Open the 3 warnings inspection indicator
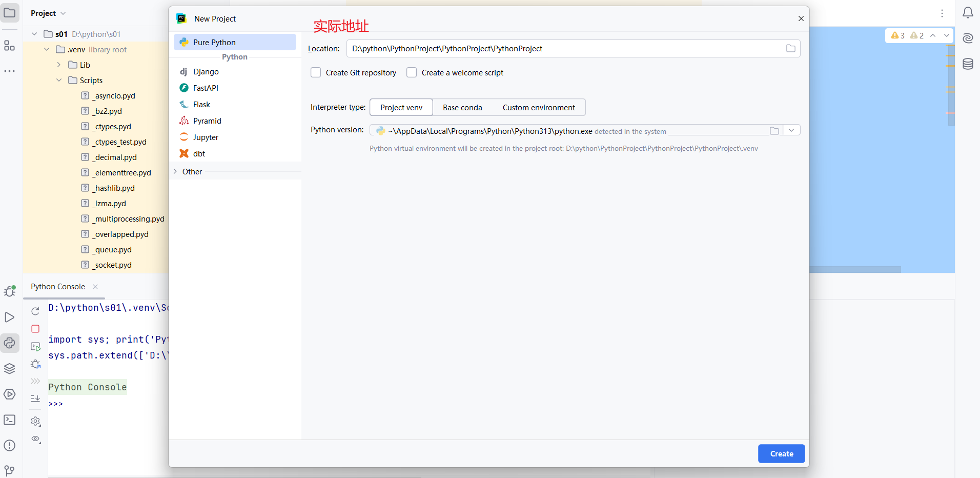The height and width of the screenshot is (478, 980). (898, 35)
